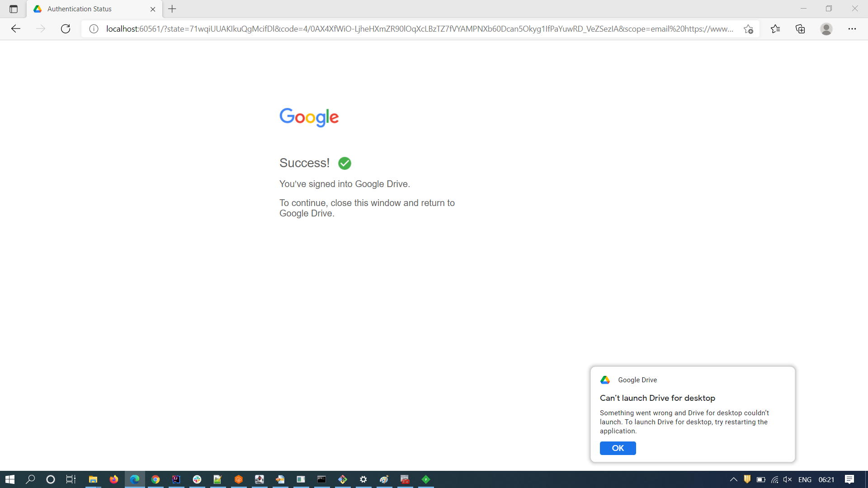The image size is (868, 488).
Task: Open tab actions menu
Action: tap(14, 9)
